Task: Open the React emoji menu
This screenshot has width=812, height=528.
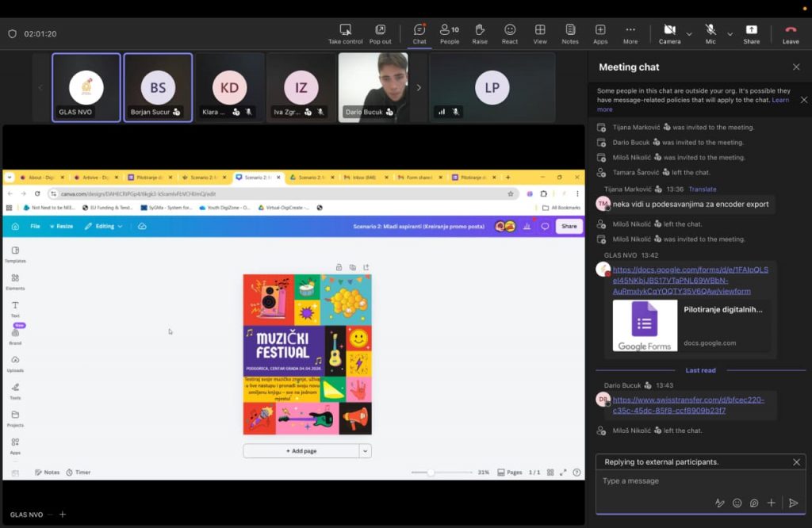Action: click(510, 33)
